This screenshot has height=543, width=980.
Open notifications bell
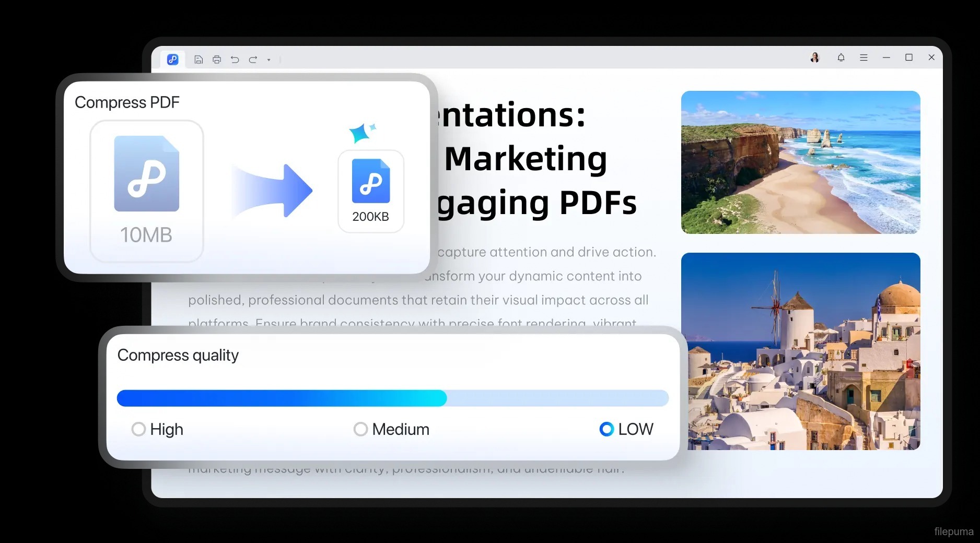(x=841, y=57)
